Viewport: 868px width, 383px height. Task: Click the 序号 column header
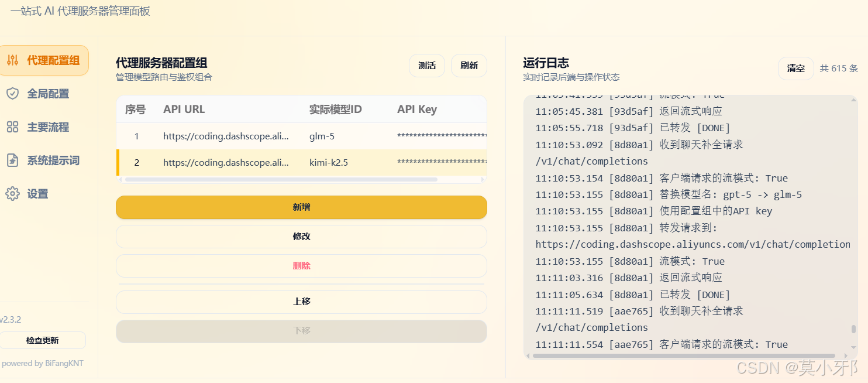click(x=135, y=110)
